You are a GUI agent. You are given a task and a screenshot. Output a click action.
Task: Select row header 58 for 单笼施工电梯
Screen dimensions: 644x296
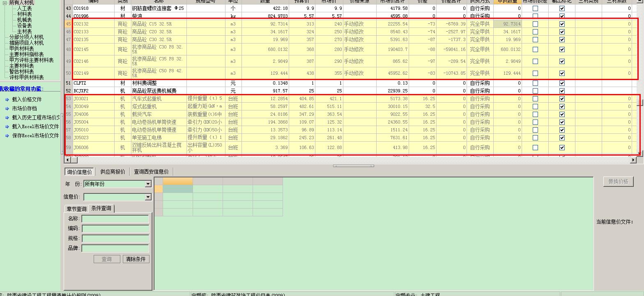[x=69, y=138]
